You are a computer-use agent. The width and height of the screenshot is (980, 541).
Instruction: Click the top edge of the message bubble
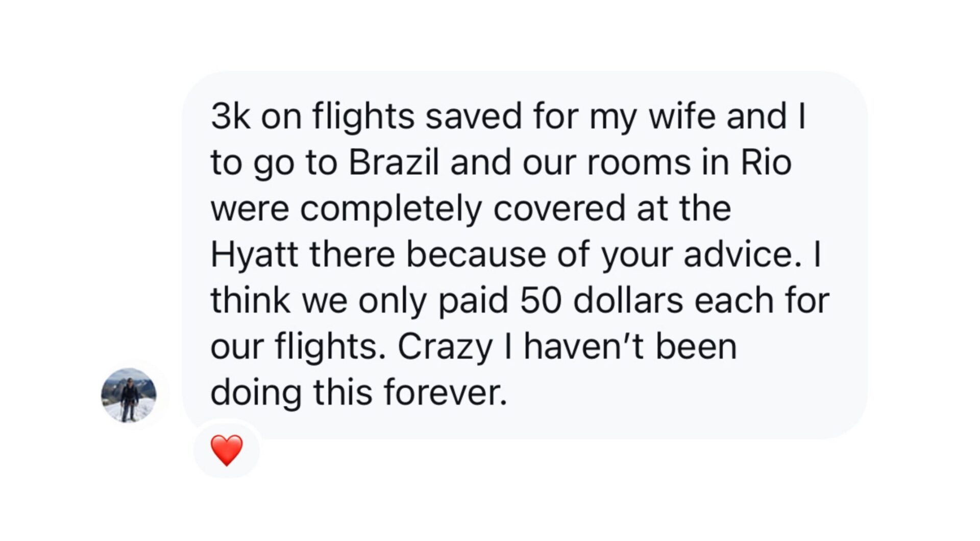(x=526, y=74)
